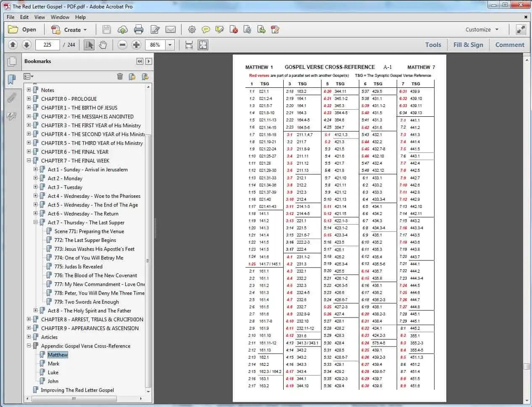This screenshot has width=532, height=407.
Task: Go to next page arrow
Action: 26,45
